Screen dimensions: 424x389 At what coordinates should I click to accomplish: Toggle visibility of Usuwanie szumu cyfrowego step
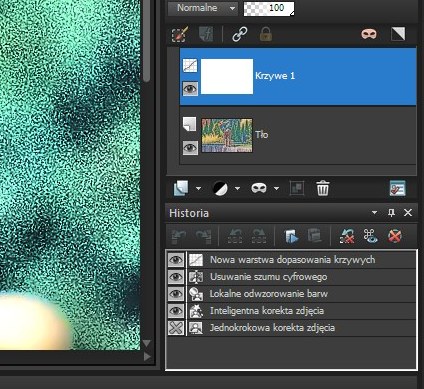[x=176, y=277]
